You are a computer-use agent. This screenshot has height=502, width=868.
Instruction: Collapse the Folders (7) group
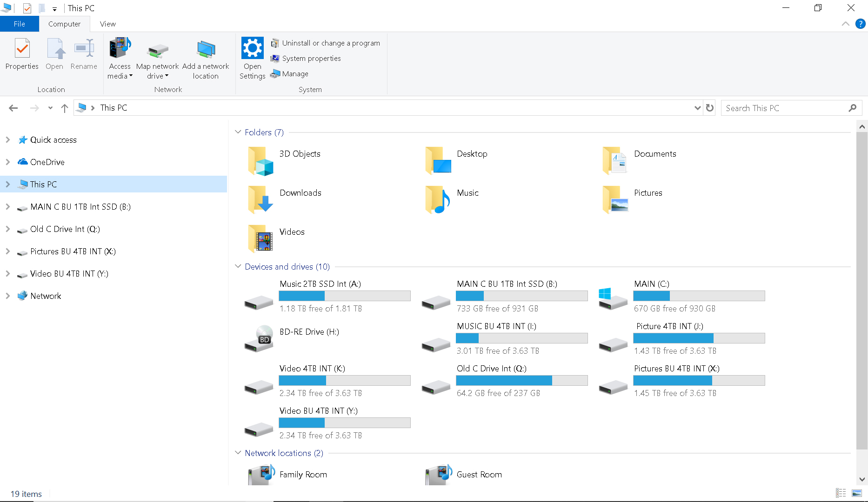tap(238, 132)
